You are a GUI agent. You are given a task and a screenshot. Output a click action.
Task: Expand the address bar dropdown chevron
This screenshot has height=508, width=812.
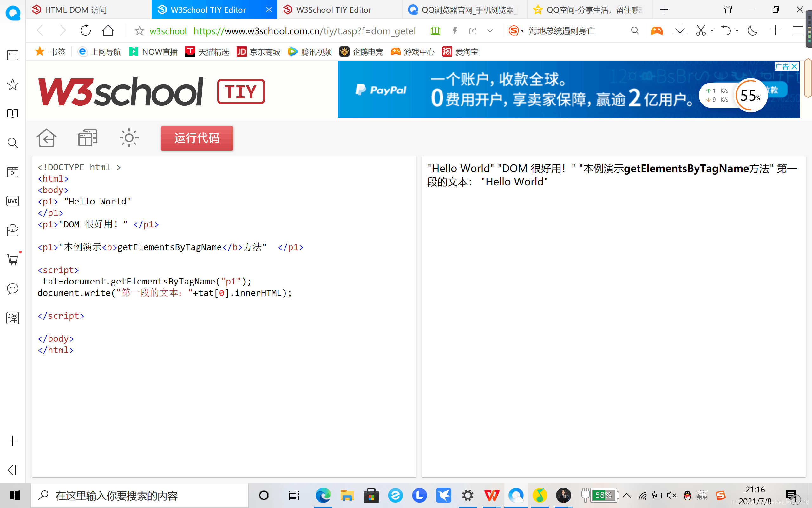[490, 31]
